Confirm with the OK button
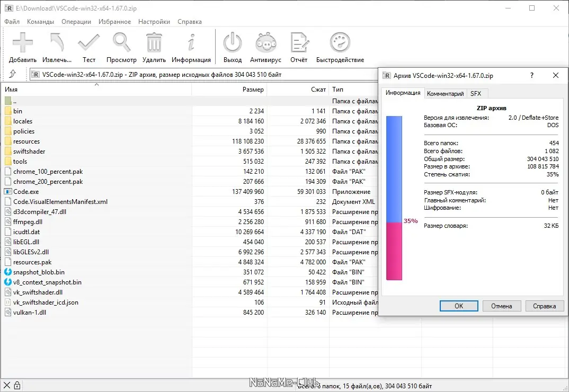This screenshot has height=392, width=569. [x=459, y=306]
